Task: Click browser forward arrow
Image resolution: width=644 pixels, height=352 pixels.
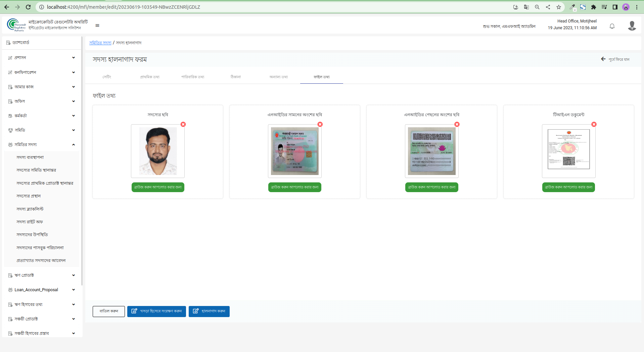Action: (17, 7)
